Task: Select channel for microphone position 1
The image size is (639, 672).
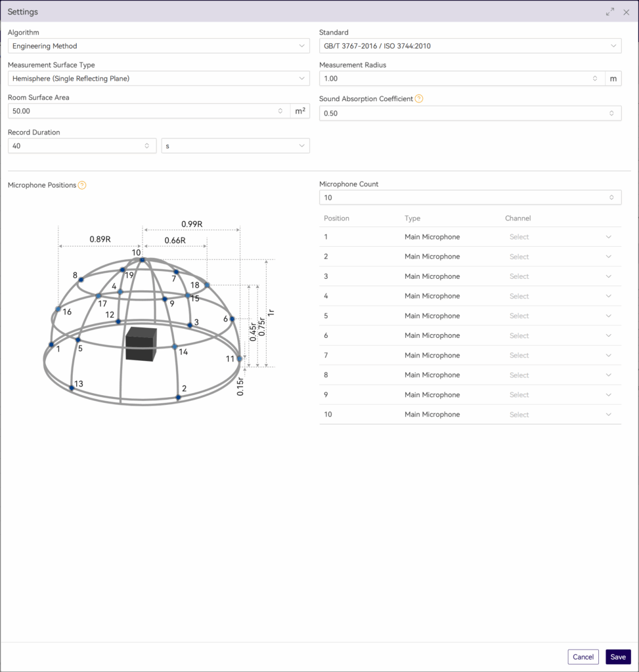Action: click(x=560, y=237)
